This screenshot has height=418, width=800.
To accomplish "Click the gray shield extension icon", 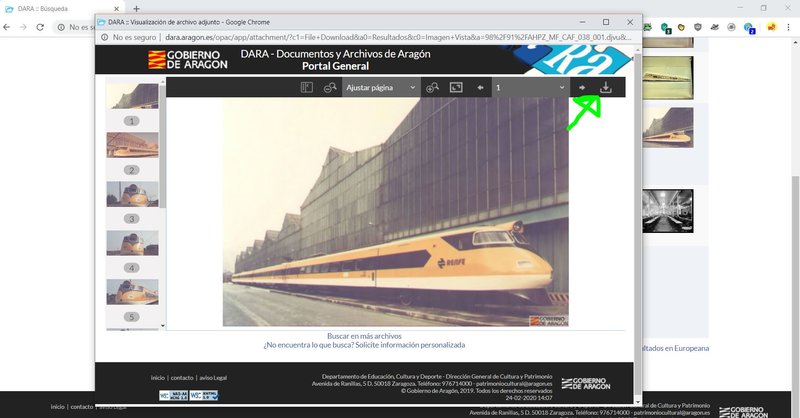I will click(698, 27).
